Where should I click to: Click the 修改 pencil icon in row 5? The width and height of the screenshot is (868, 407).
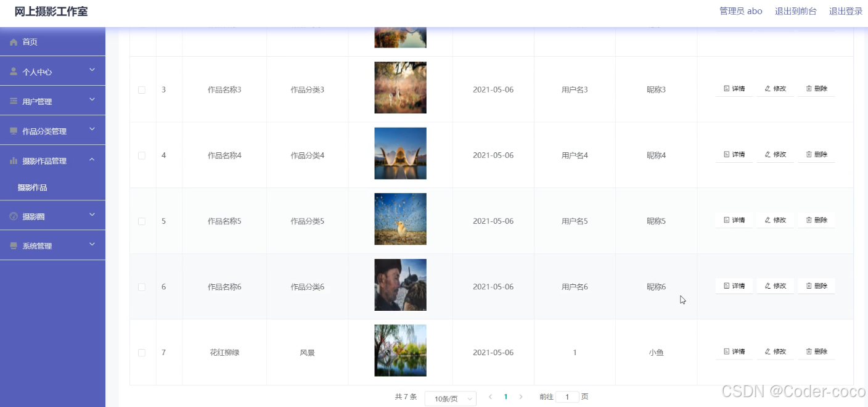[x=768, y=220]
